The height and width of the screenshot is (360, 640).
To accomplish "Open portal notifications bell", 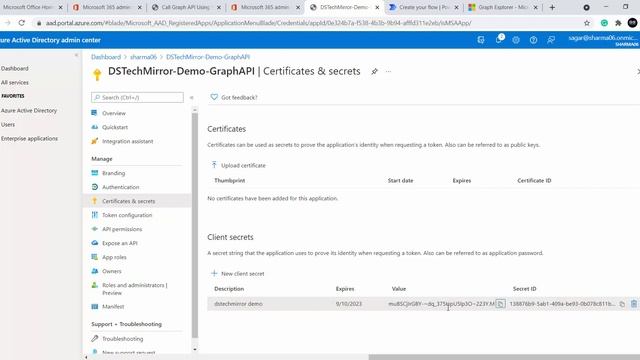I will coord(498,40).
